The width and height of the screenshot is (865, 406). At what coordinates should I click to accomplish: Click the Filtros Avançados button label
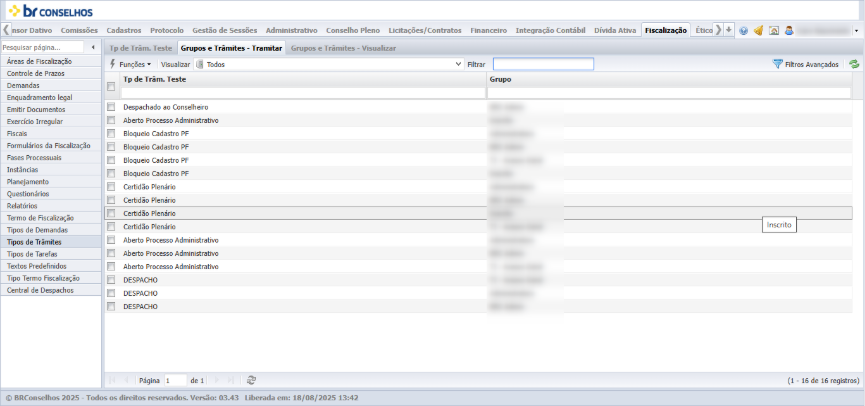click(x=811, y=65)
